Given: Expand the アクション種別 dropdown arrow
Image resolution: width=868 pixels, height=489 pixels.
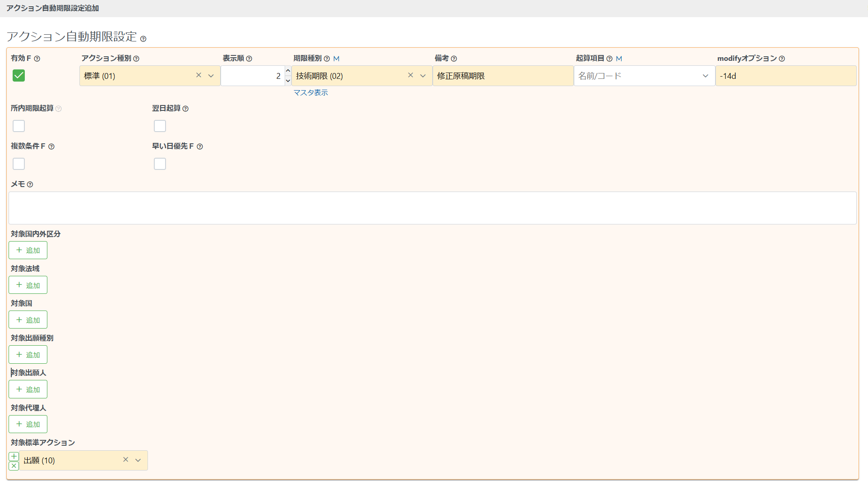Looking at the screenshot, I should click(x=211, y=76).
